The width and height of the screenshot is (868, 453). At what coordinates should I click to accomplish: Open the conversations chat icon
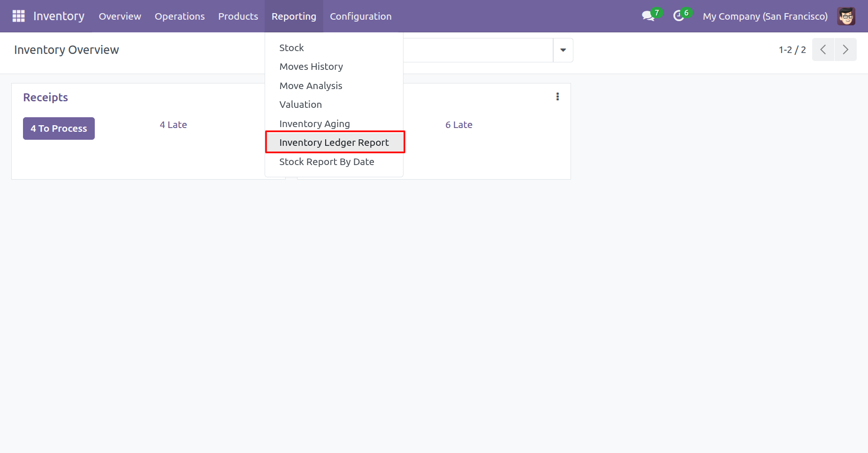click(x=648, y=16)
